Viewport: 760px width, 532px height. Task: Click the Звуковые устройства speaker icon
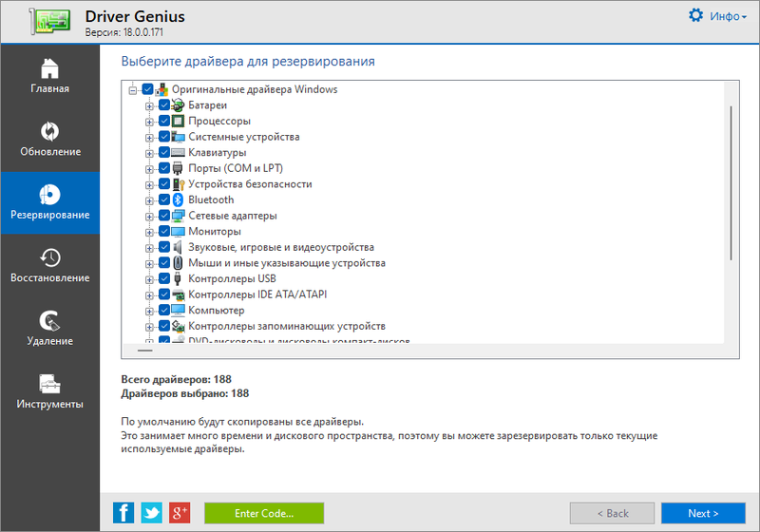pos(178,247)
